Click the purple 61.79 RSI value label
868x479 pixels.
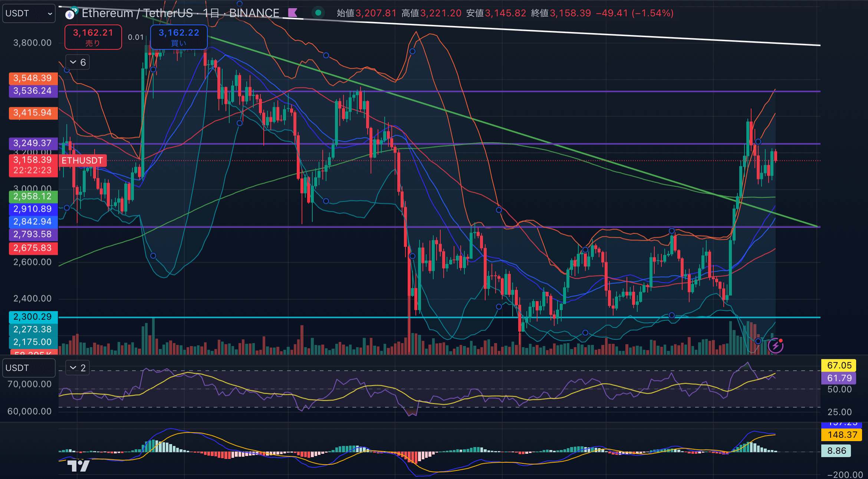839,378
